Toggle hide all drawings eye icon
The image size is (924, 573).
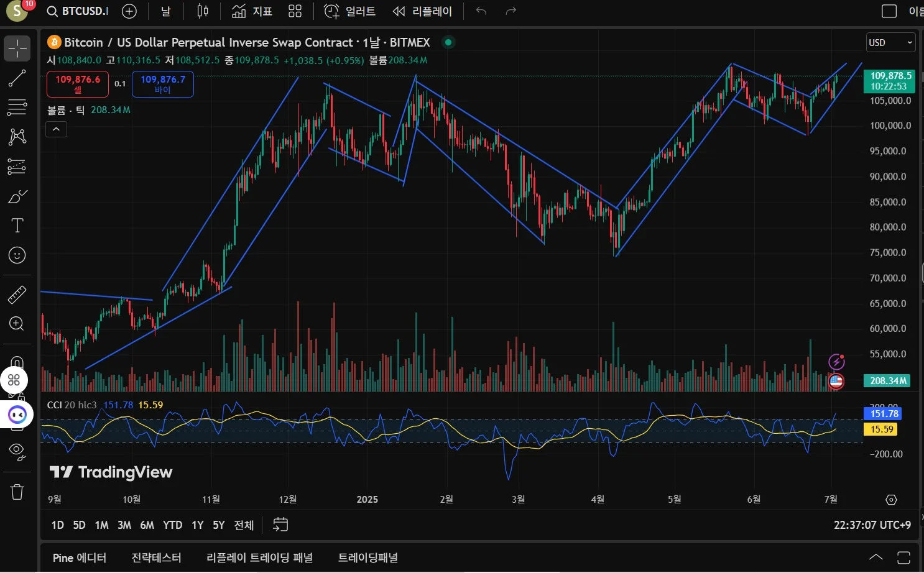[17, 451]
